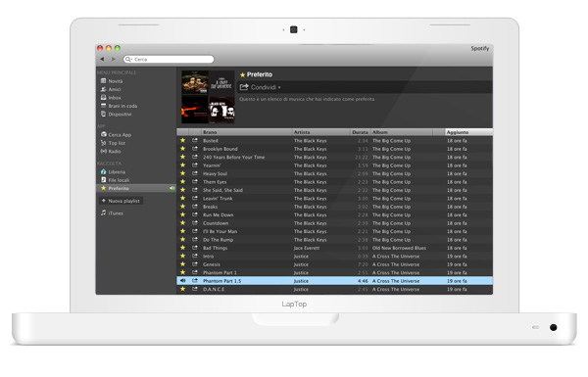Unstar the She Said, She Said track
This screenshot has width=588, height=377.
point(182,190)
